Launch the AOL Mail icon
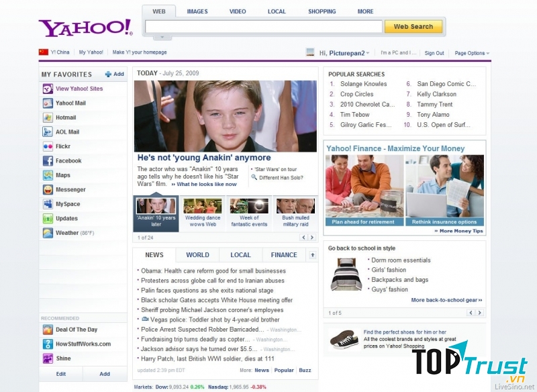Screen dimensions: 537x392 pyautogui.click(x=48, y=132)
